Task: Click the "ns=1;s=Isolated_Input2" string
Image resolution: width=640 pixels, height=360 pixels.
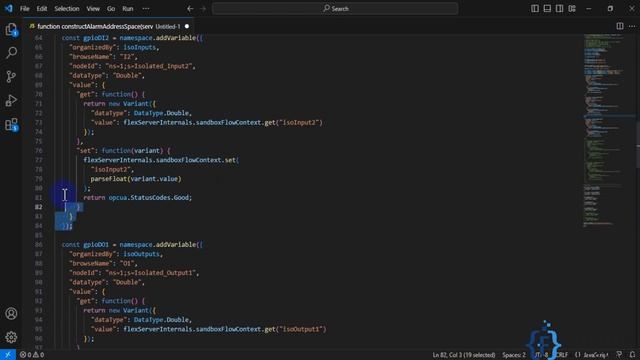Action: 150,66
